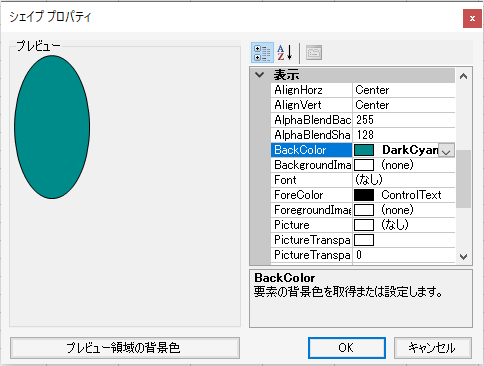Select the BackColor property name

pyautogui.click(x=311, y=150)
